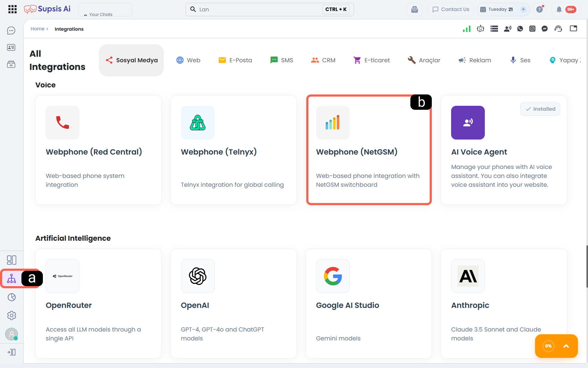Viewport: 588px width, 368px height.
Task: Click the user avatar in sidebar
Action: 12,334
